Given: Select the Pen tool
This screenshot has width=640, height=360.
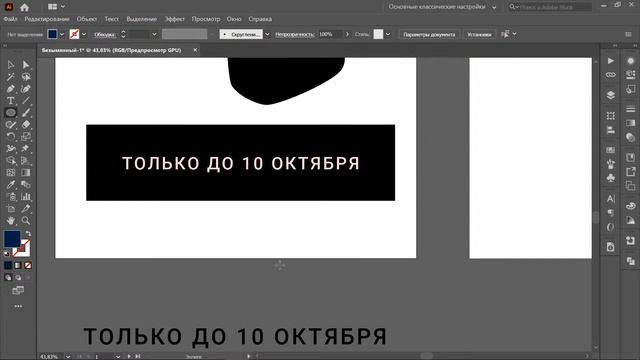Looking at the screenshot, I should 11,89.
